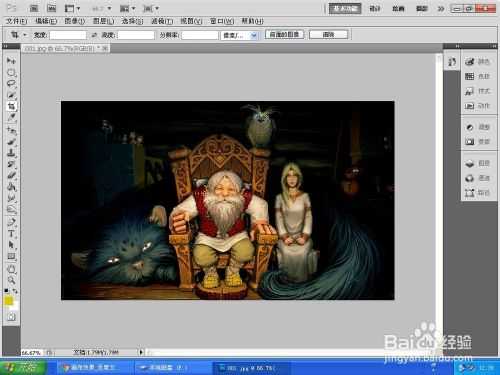Click the 清除 button in options bar

[328, 34]
